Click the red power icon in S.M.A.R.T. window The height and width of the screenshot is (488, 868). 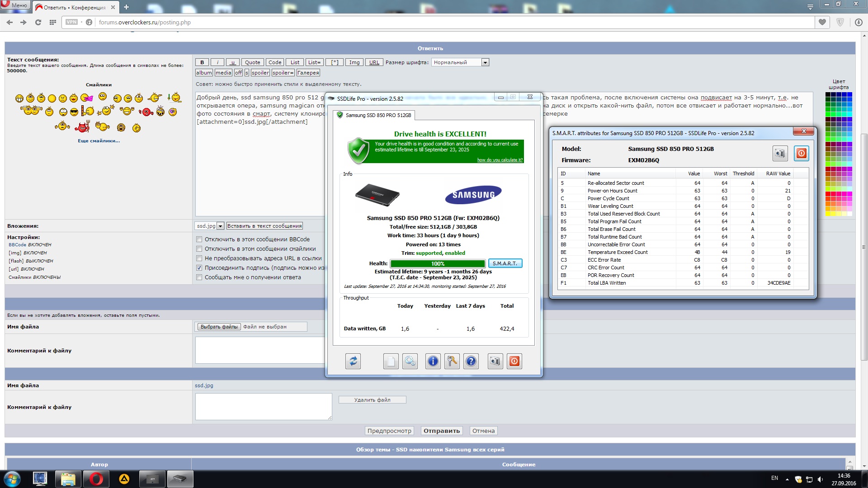[801, 154]
